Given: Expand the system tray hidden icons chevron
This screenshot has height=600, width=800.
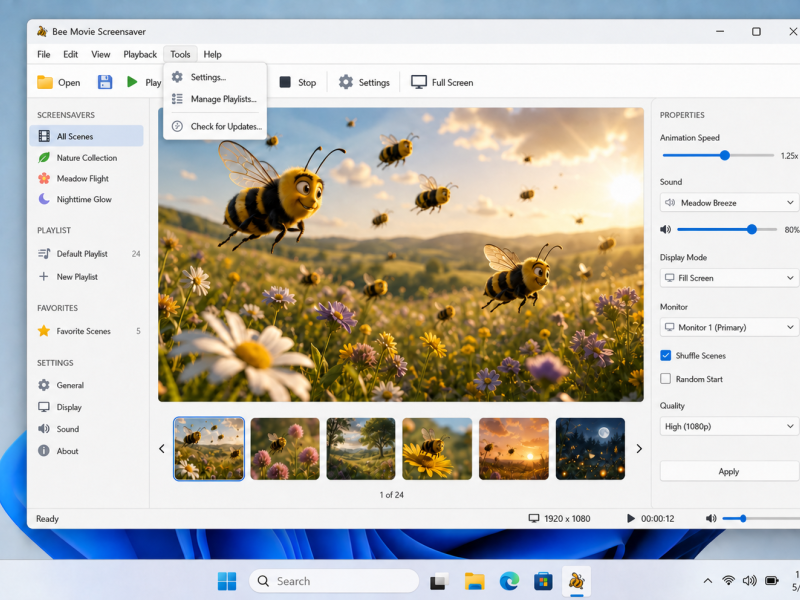Looking at the screenshot, I should pos(708,581).
